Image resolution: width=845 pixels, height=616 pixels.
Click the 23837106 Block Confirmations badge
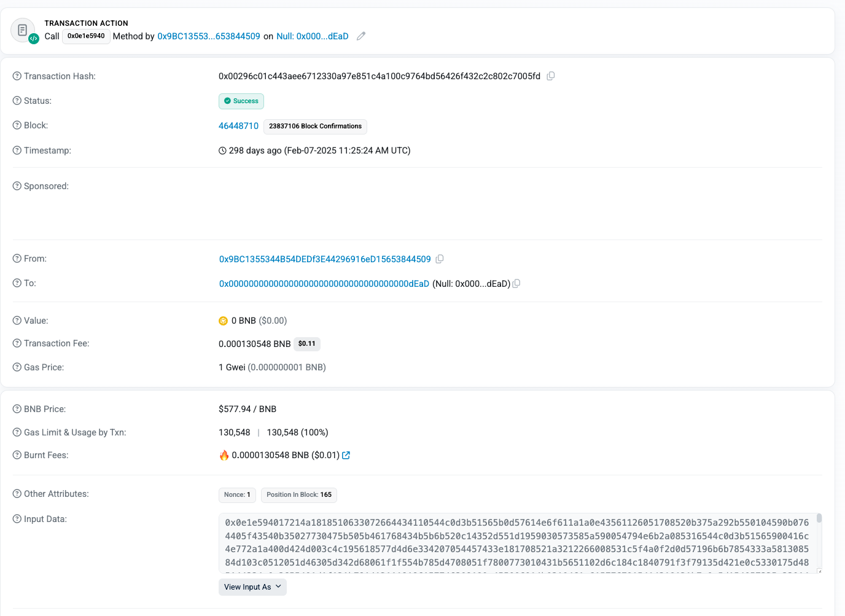click(314, 127)
